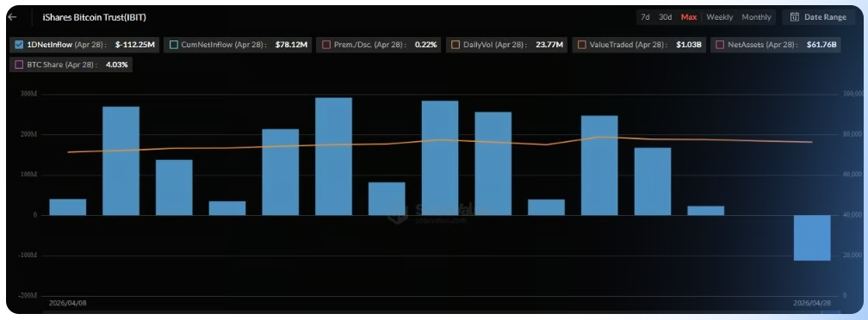868x320 pixels.
Task: Click the 0.22% premium value
Action: point(425,45)
